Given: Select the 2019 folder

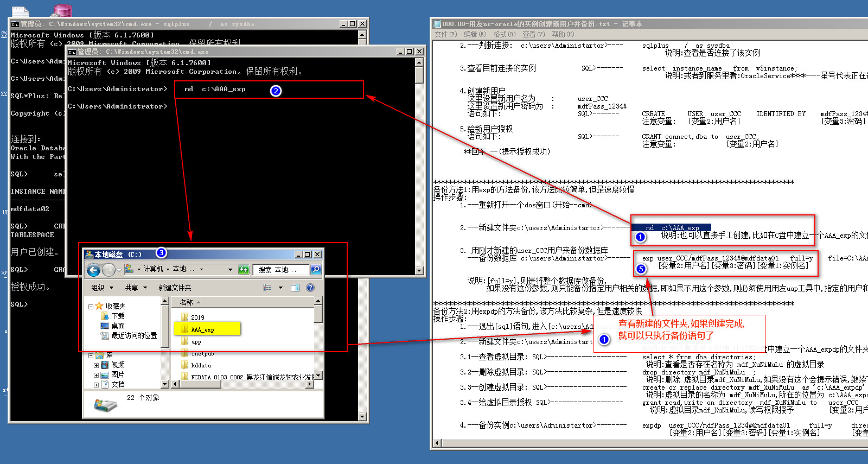Looking at the screenshot, I should click(x=197, y=317).
